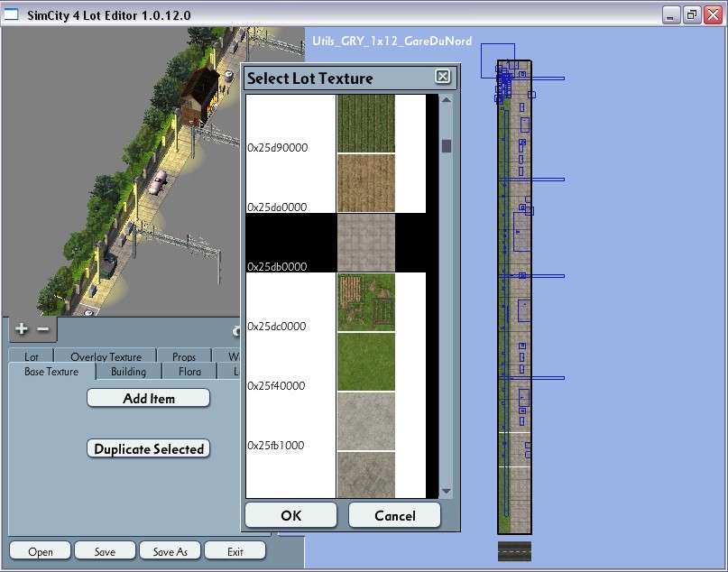Confirm texture selection with OK

290,515
